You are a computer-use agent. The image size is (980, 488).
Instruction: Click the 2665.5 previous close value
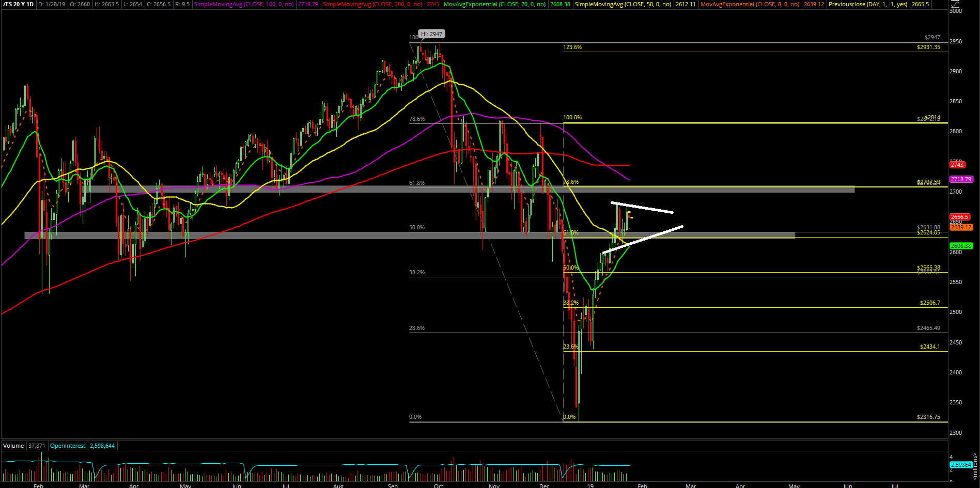[x=920, y=4]
